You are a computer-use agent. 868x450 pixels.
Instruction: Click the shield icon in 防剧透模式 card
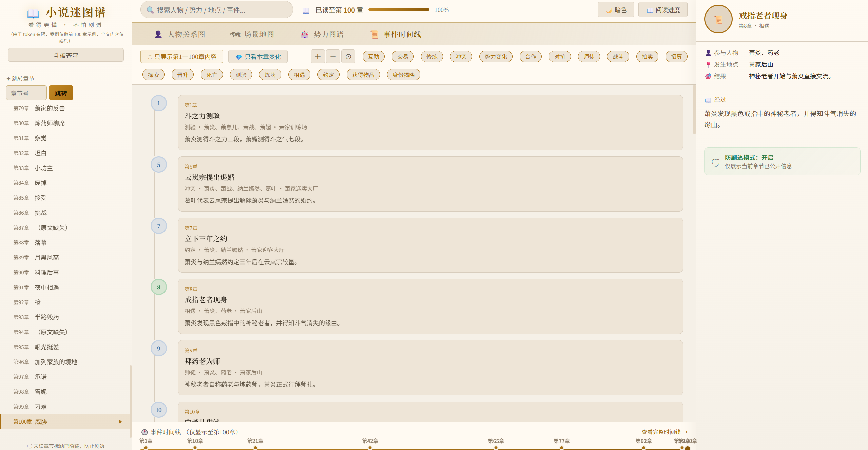coord(716,162)
